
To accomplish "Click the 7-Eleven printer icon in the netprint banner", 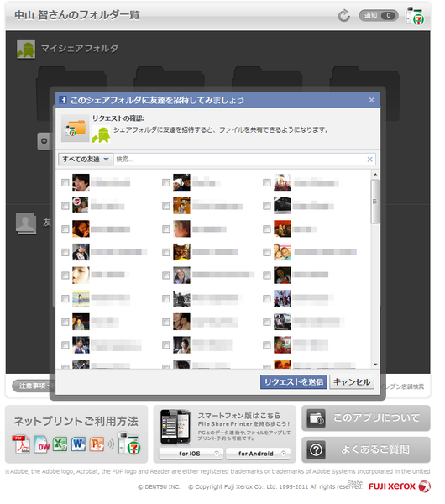I will coord(128,444).
